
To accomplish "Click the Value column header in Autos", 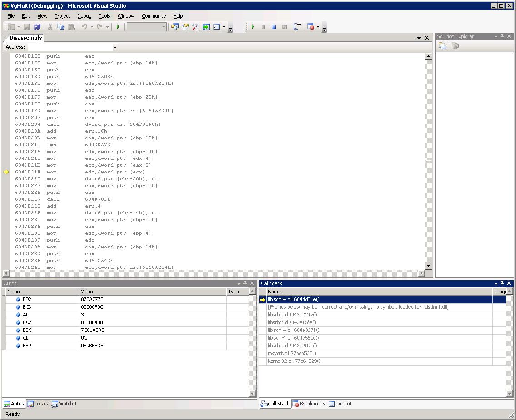I will coord(152,292).
